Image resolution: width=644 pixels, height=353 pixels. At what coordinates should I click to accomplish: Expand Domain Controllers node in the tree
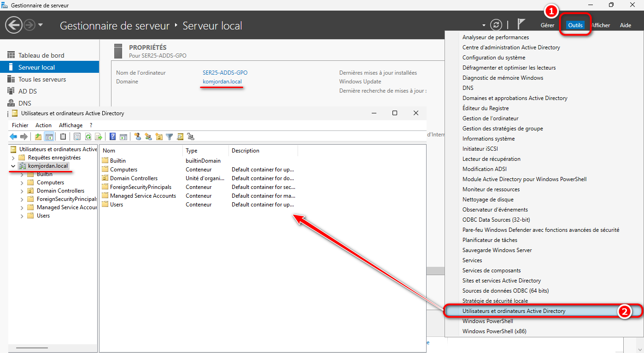point(22,191)
